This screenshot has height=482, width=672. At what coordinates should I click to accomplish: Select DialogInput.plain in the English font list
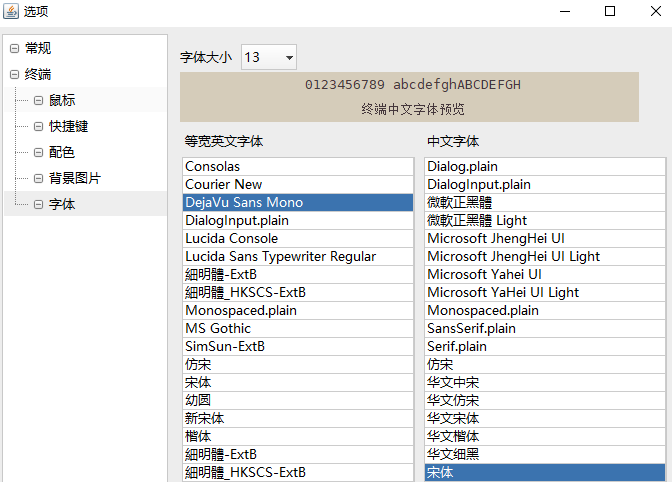[298, 220]
